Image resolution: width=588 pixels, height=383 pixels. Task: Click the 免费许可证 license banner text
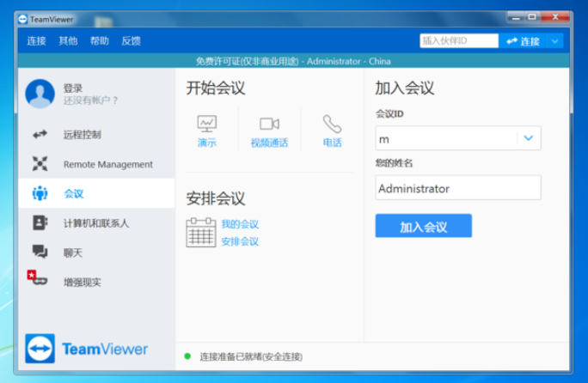tap(293, 61)
